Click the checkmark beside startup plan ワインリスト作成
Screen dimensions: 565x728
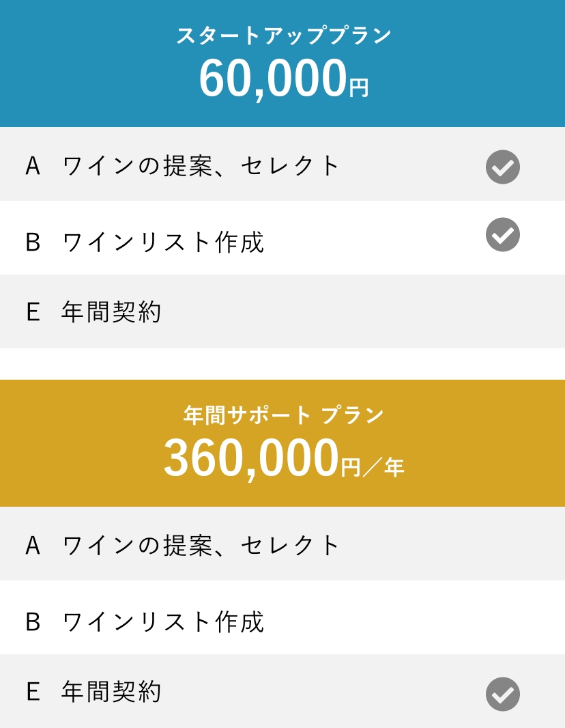502,235
